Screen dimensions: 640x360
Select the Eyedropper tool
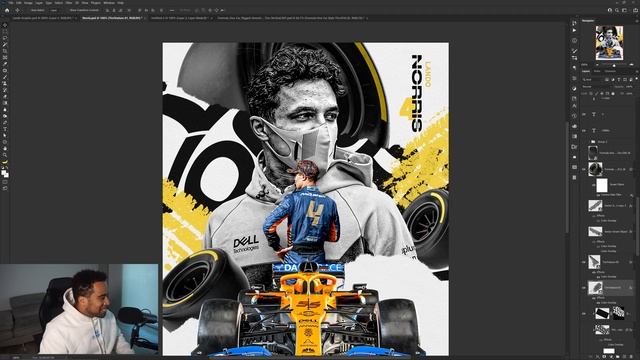[4, 64]
